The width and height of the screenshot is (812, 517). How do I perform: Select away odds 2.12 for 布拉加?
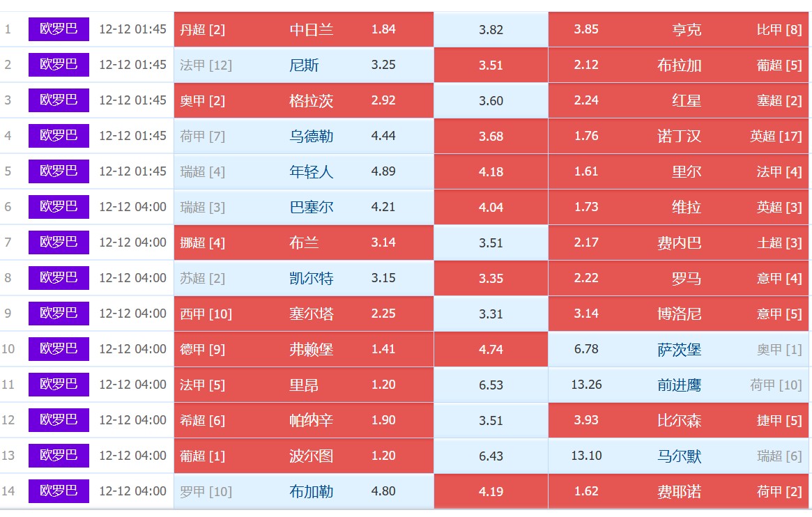586,65
